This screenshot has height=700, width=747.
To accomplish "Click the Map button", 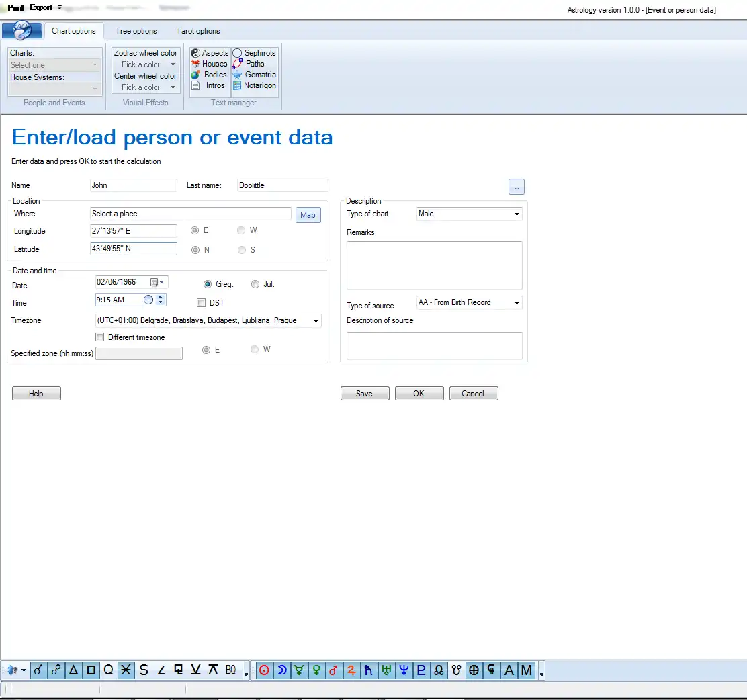I will point(308,215).
